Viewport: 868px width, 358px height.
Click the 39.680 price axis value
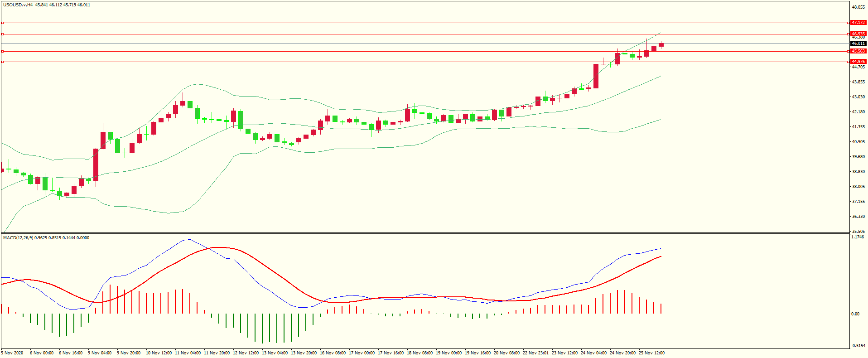pyautogui.click(x=858, y=157)
